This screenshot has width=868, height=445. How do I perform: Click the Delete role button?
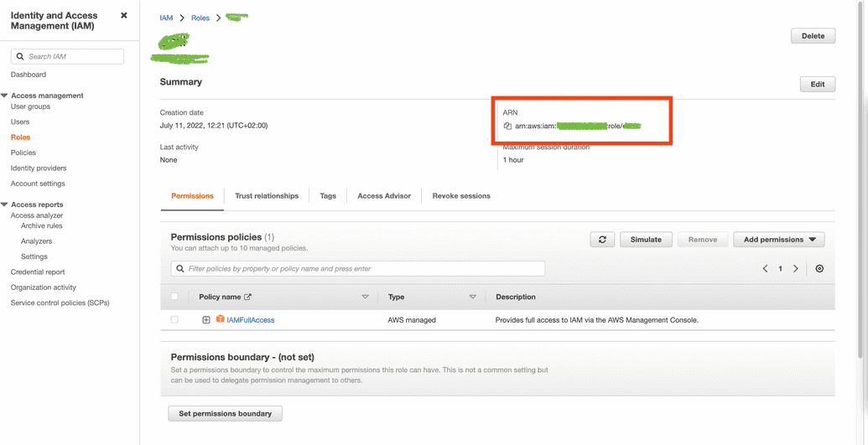tap(813, 36)
